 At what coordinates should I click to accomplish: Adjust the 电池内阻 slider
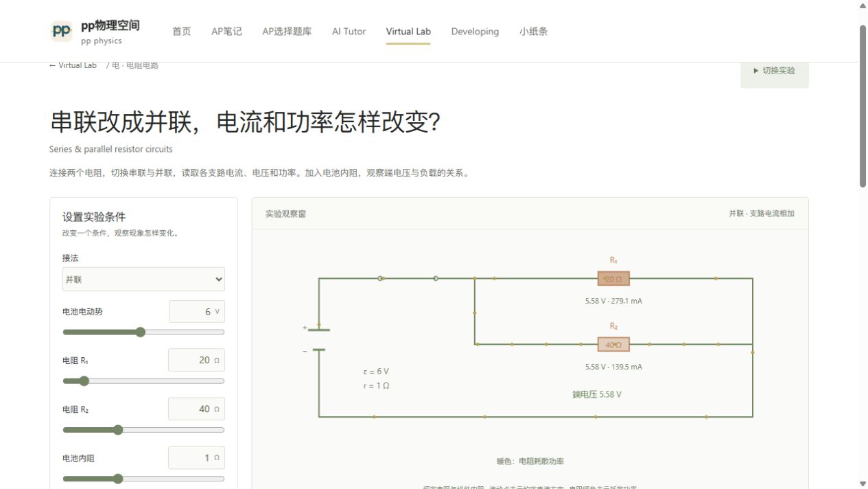coord(143,479)
